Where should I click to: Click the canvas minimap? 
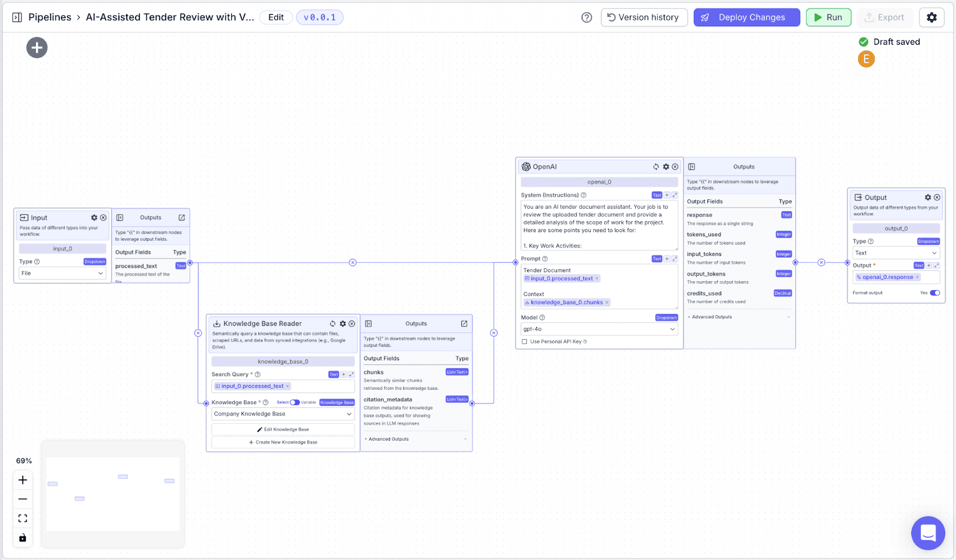point(113,494)
